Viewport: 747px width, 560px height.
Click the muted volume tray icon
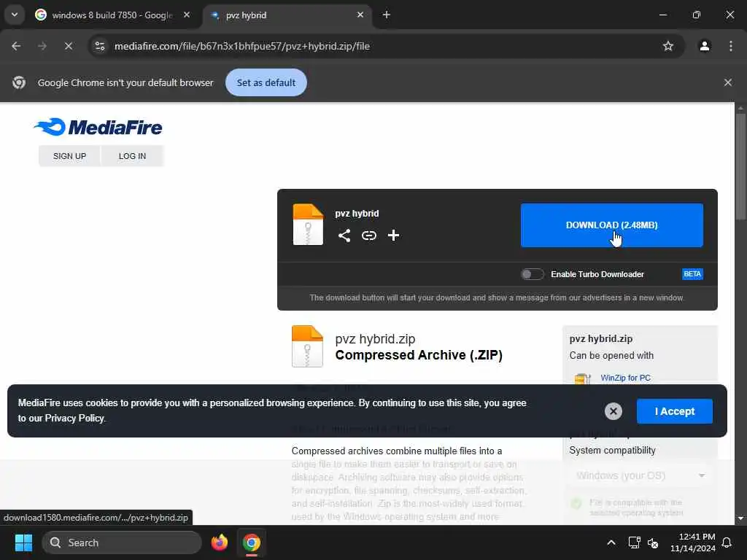(653, 542)
